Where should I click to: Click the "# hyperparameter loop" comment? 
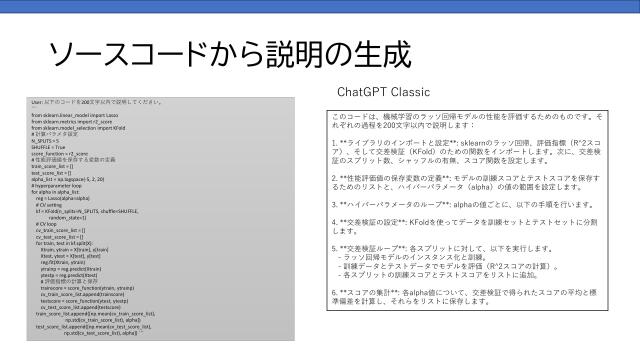point(56,186)
